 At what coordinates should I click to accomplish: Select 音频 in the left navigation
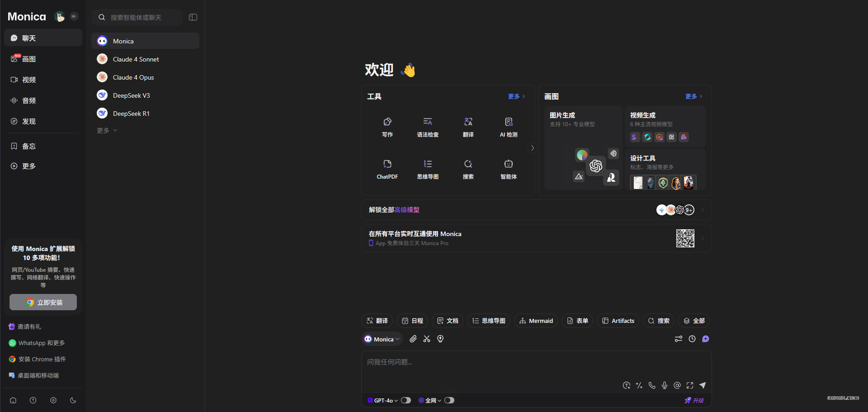click(43, 100)
